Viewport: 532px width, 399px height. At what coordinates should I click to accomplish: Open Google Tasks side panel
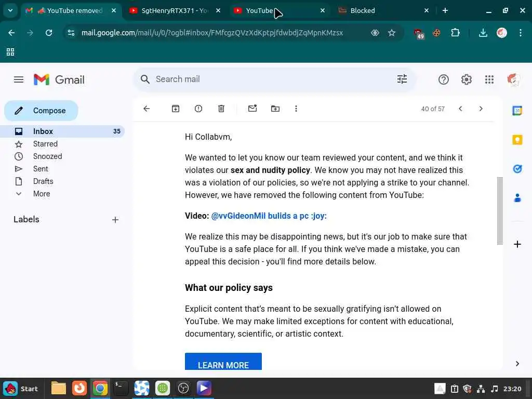pos(517,169)
